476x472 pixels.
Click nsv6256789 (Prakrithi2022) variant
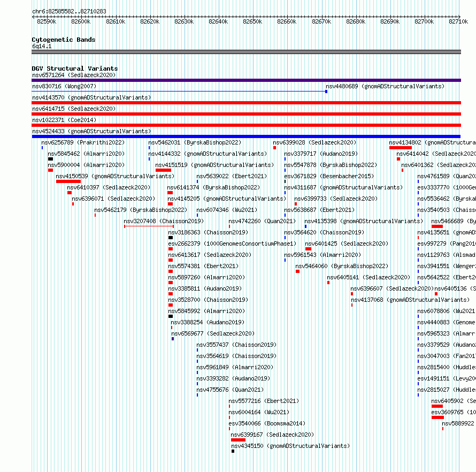pos(83,142)
